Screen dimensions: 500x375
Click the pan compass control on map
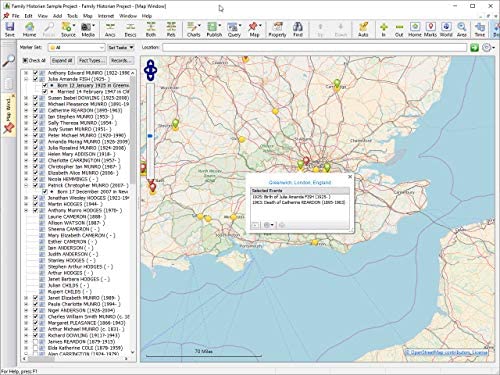click(x=150, y=70)
